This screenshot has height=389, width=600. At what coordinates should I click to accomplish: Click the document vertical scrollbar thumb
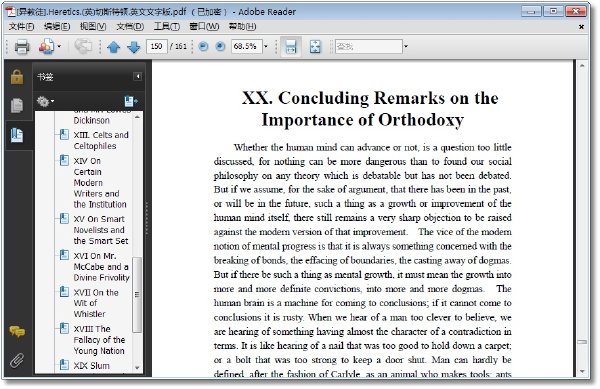(582, 342)
